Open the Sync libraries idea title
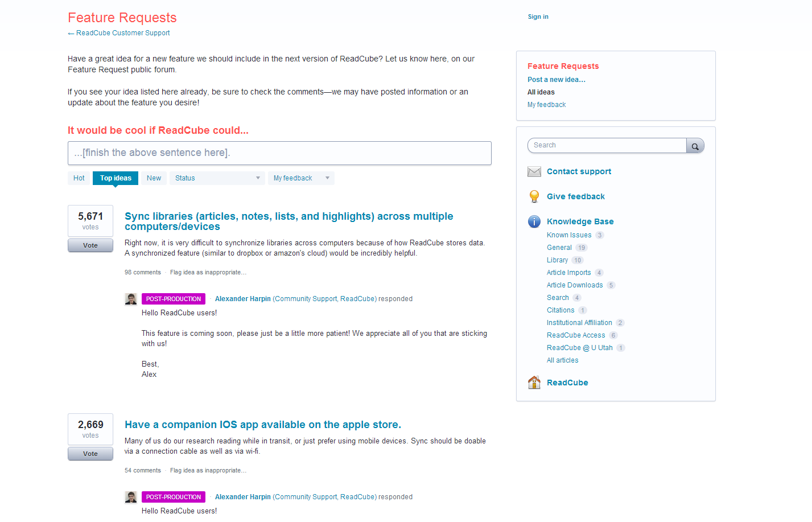The height and width of the screenshot is (522, 812). click(x=289, y=221)
